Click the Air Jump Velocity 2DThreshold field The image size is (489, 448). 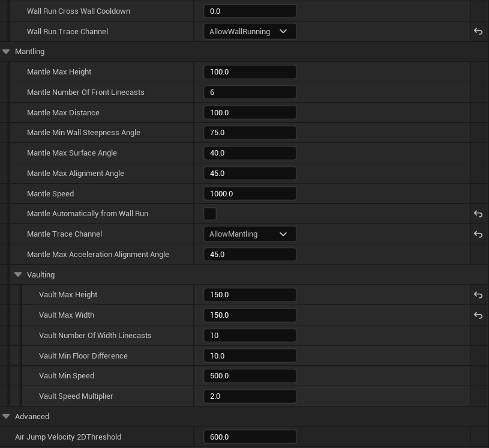click(250, 437)
